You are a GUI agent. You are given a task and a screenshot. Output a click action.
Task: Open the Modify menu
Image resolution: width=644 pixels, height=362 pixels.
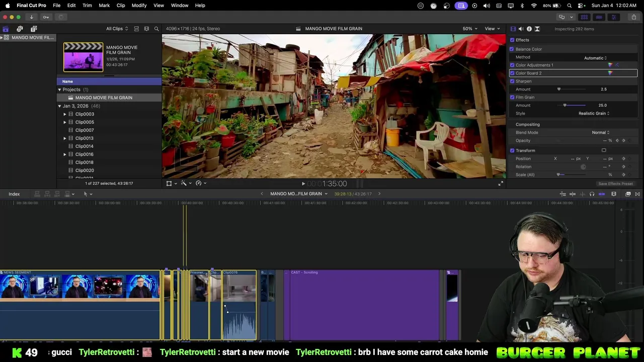(139, 6)
